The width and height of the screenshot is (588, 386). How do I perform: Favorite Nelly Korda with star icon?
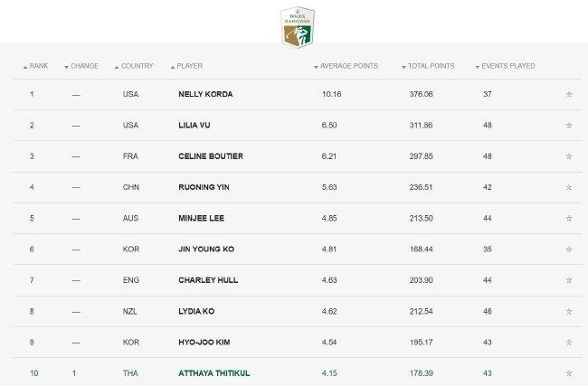coord(569,94)
